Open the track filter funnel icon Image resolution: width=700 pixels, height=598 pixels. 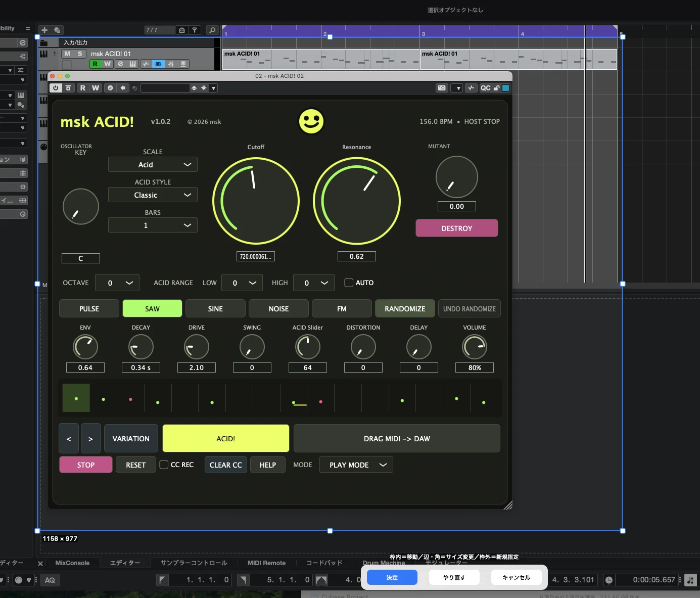195,30
